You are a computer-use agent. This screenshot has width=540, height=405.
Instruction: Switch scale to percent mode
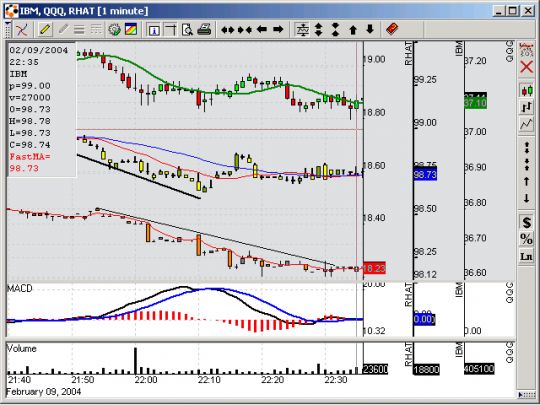(x=526, y=239)
